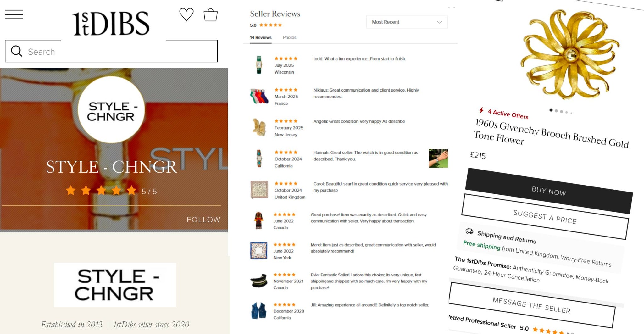Select the second image carousel dot
Screen dimensions: 644x334
(556, 111)
